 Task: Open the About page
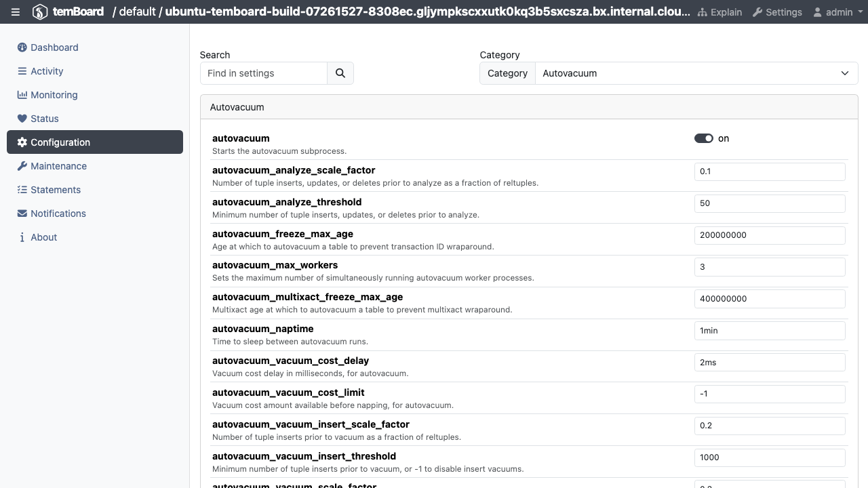(x=95, y=237)
